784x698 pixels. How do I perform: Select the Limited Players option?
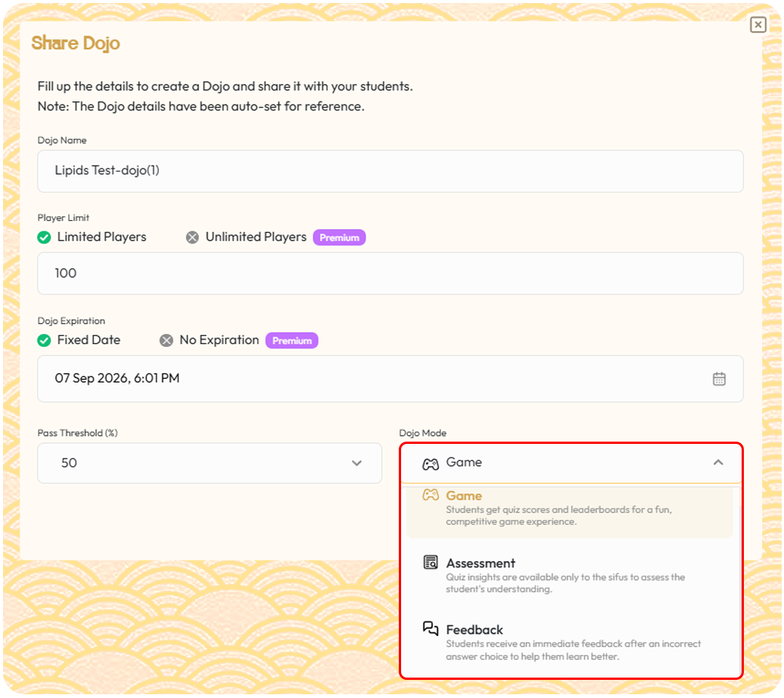tap(101, 237)
